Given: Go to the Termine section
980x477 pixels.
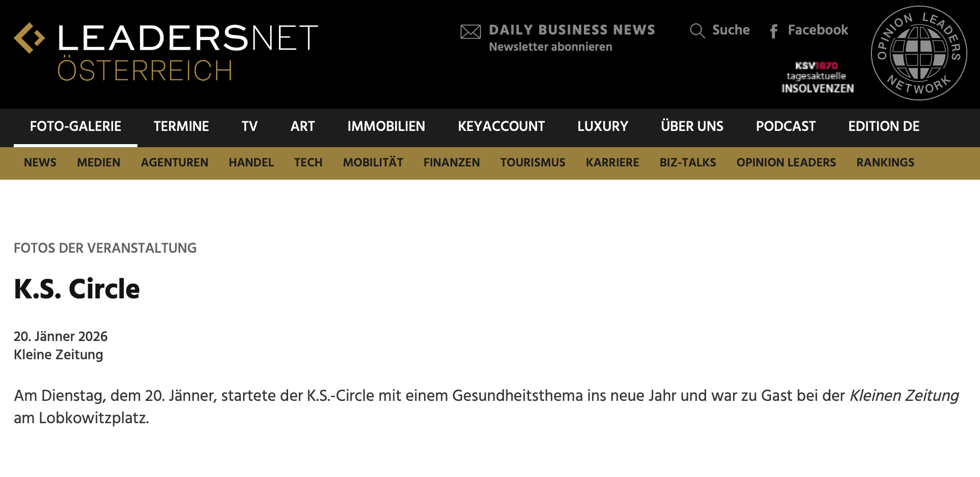Looking at the screenshot, I should tap(181, 126).
